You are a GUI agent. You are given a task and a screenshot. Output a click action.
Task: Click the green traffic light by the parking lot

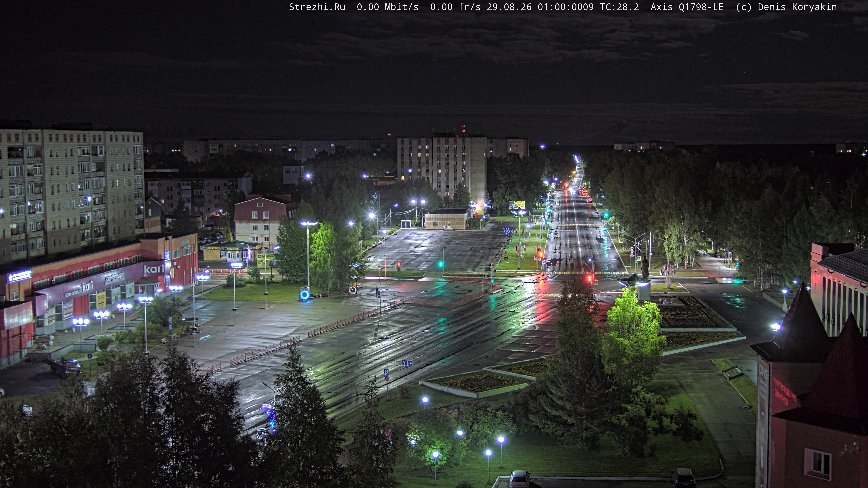(441, 264)
